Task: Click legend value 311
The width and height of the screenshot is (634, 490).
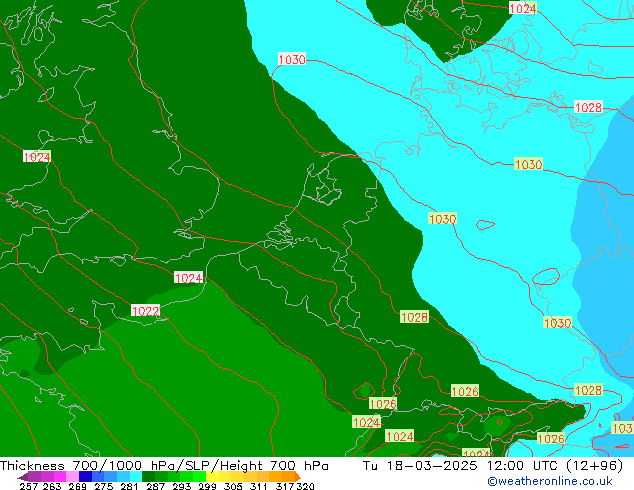Action: pyautogui.click(x=259, y=486)
